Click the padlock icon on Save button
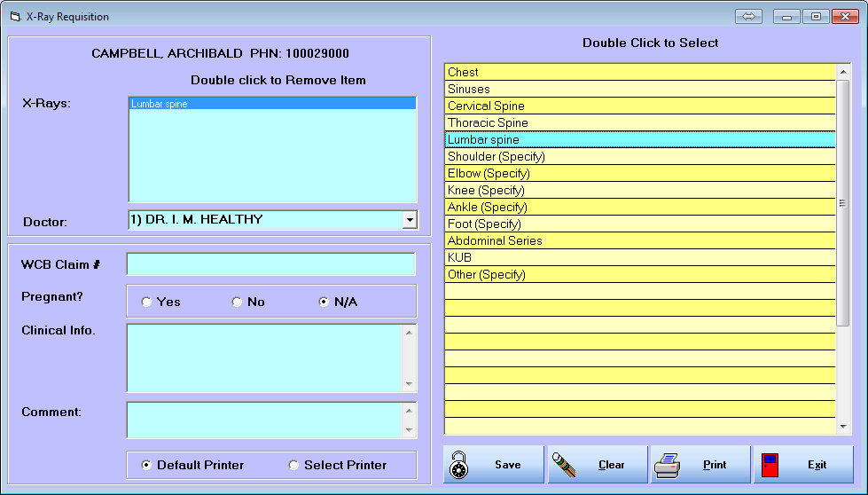This screenshot has width=868, height=495. (x=459, y=465)
